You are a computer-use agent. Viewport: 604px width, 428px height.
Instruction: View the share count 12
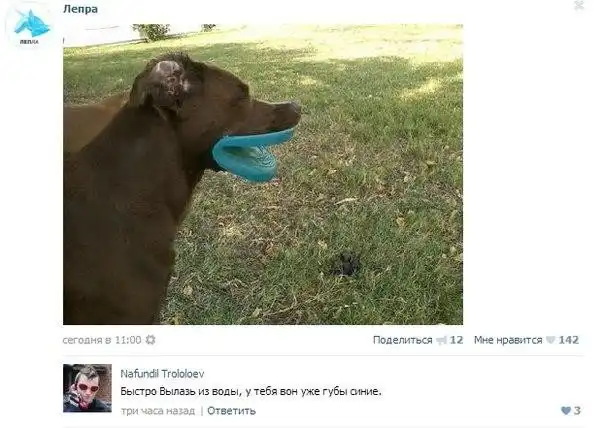456,340
